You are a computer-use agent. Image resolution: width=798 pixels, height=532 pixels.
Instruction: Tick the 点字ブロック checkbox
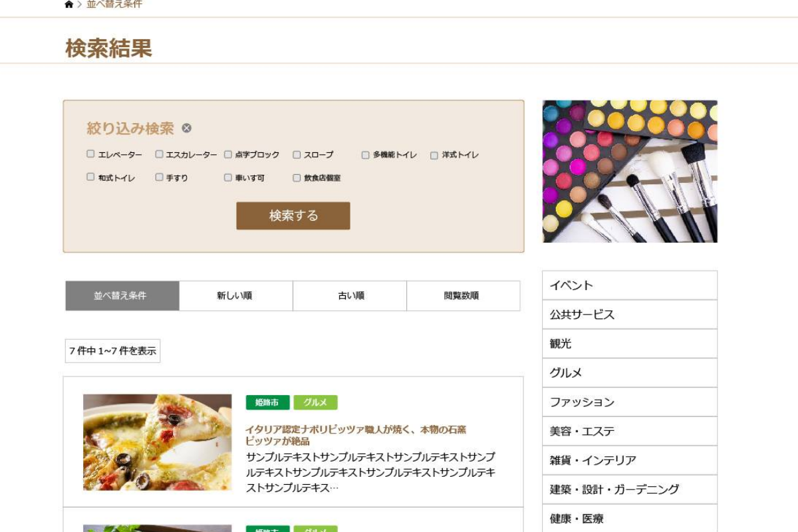[x=228, y=154]
